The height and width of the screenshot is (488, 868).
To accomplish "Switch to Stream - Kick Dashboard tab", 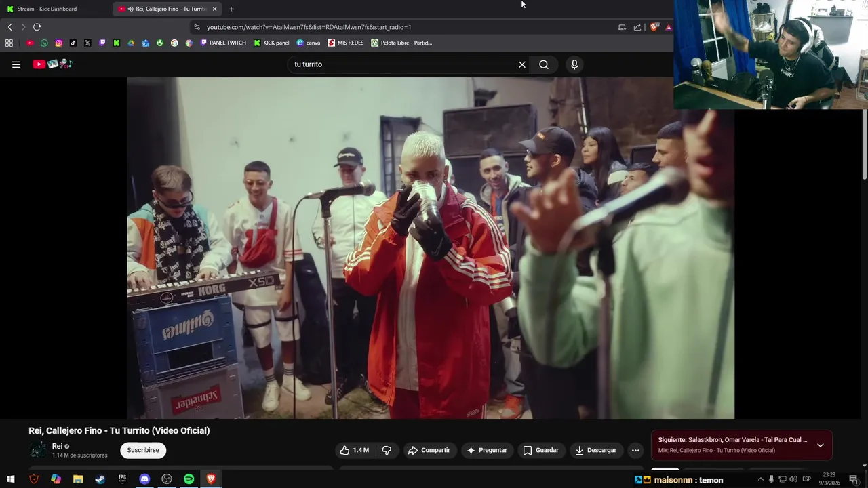I will (x=56, y=9).
